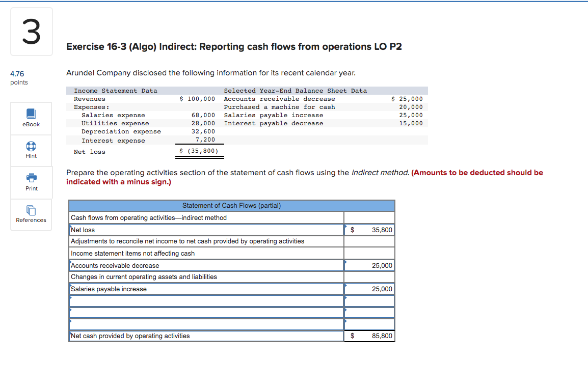Open the References panel
588x387 pixels.
[x=31, y=214]
